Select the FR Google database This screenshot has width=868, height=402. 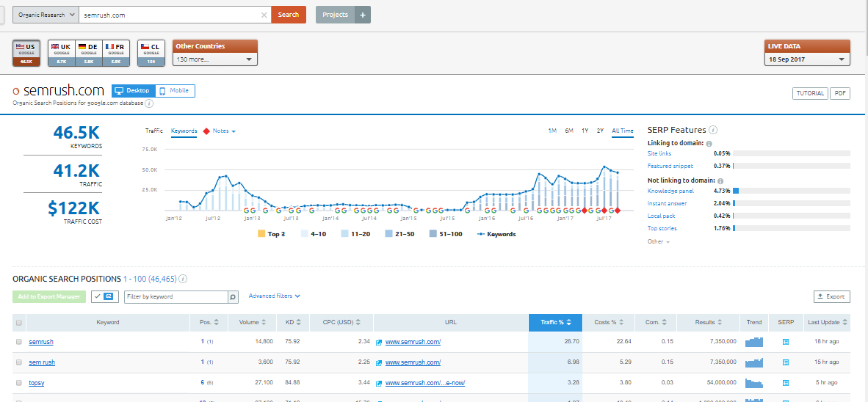116,53
